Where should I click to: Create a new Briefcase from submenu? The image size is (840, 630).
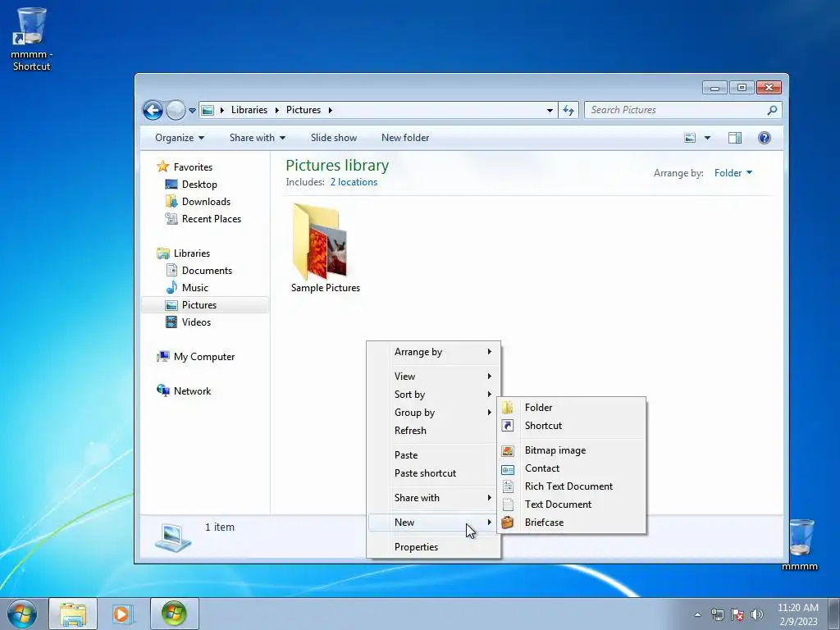pos(572,523)
